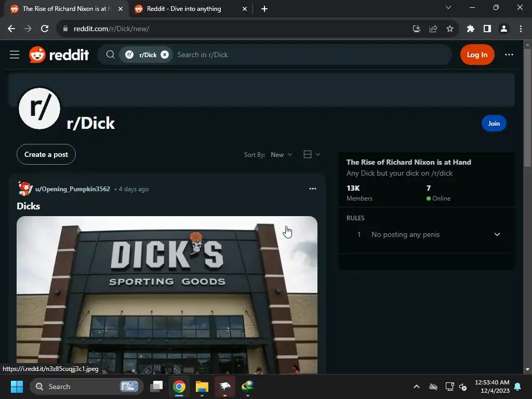Open File Explorer from taskbar

coord(202,386)
